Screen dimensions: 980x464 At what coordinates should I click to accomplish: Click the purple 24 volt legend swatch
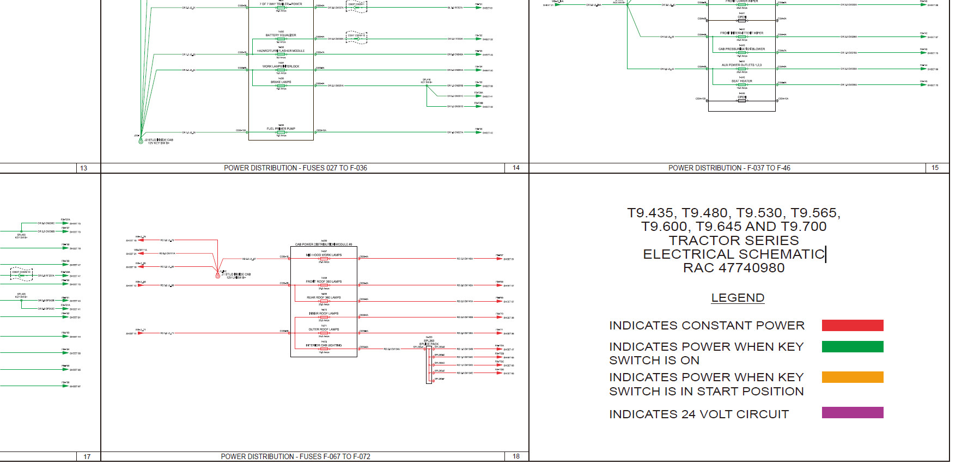(852, 413)
